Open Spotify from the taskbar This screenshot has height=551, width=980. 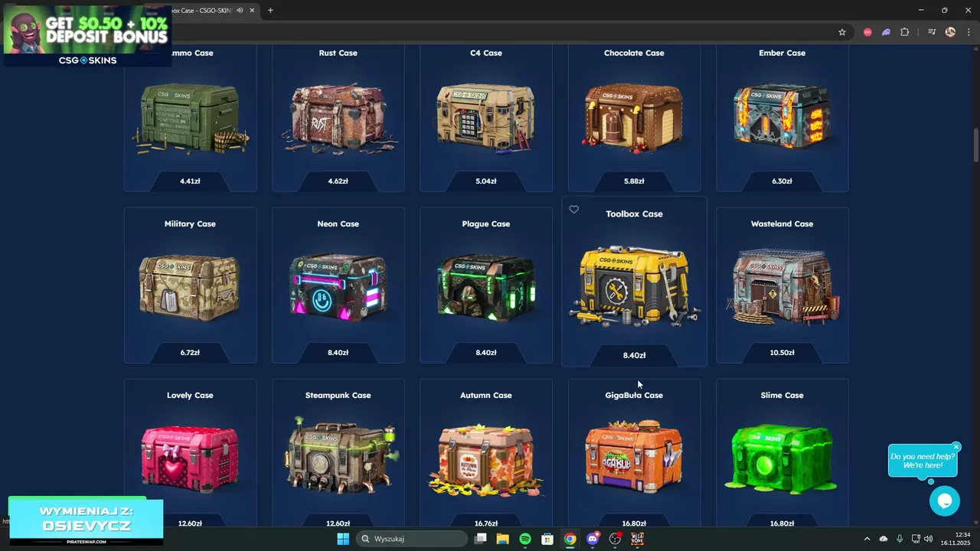click(x=525, y=539)
